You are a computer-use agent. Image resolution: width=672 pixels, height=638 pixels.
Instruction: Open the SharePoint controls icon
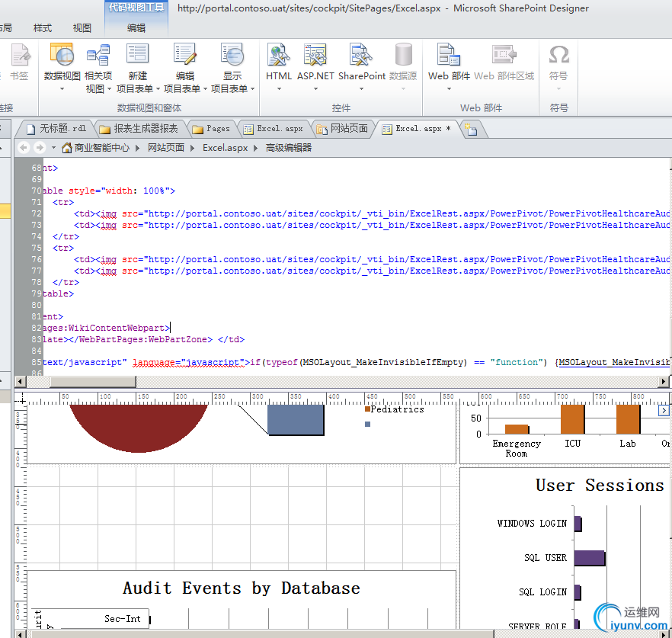(x=361, y=55)
